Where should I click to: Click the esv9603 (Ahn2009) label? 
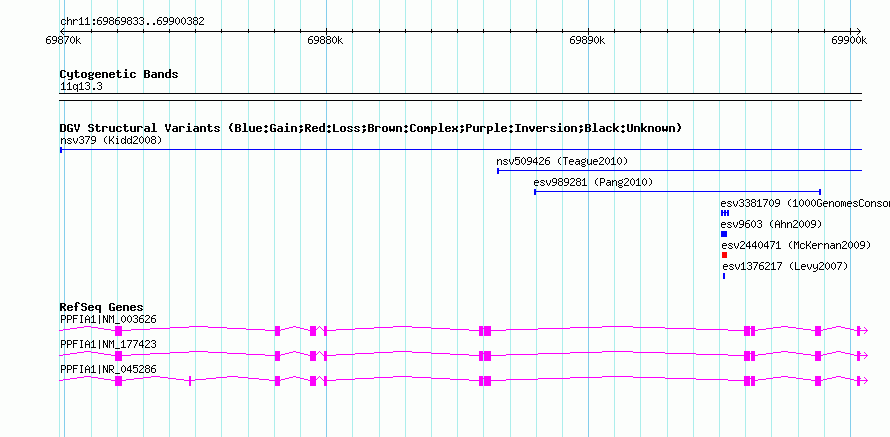pos(771,224)
